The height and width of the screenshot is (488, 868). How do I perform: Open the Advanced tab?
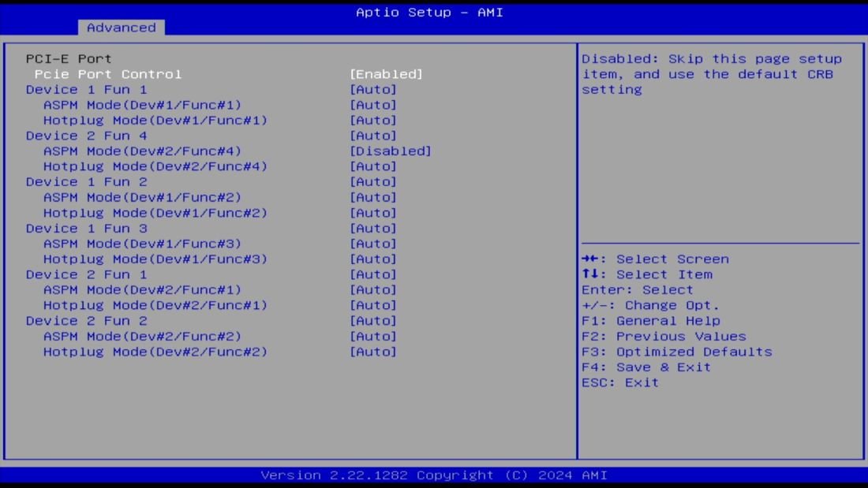point(122,28)
